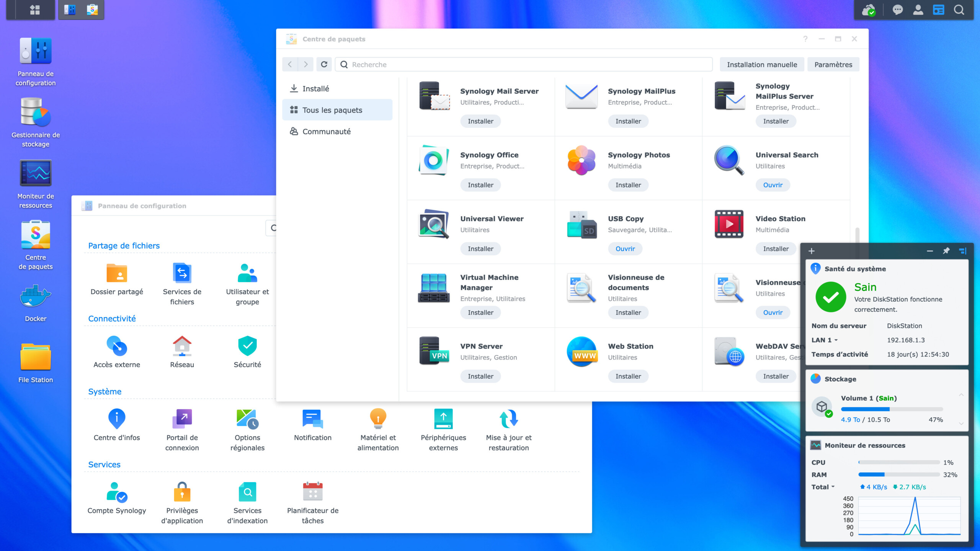Open Options régionales
980x551 pixels.
[247, 430]
